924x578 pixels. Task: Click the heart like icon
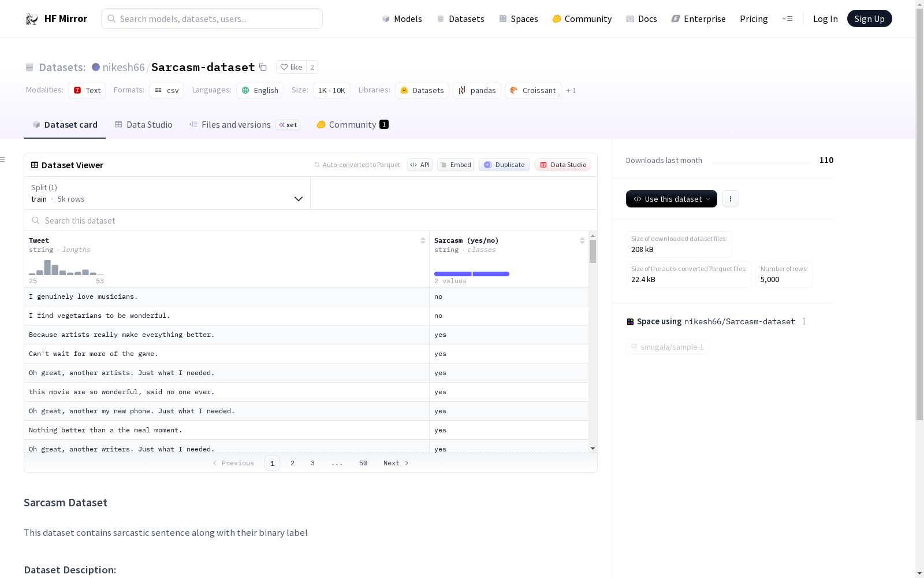coord(284,67)
